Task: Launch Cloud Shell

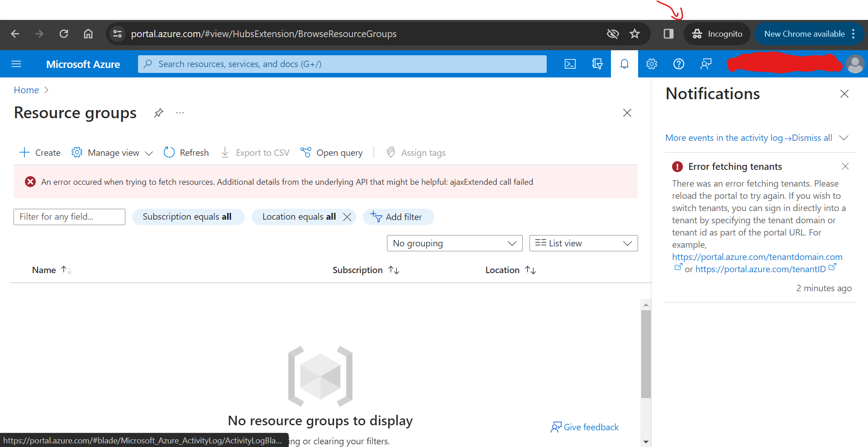Action: pyautogui.click(x=570, y=64)
